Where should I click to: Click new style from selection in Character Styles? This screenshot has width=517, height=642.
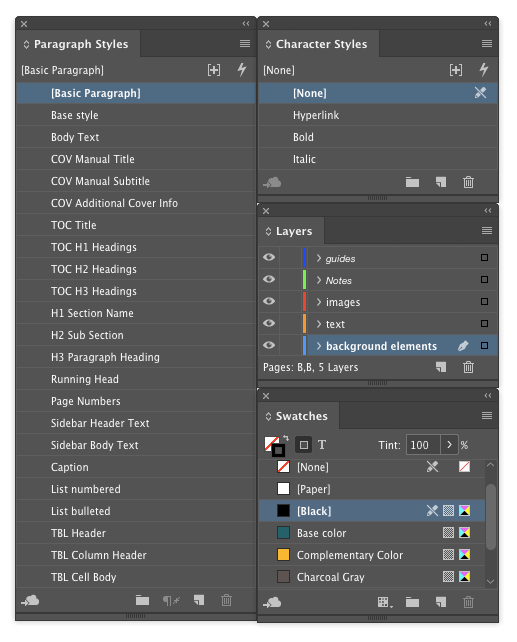456,70
